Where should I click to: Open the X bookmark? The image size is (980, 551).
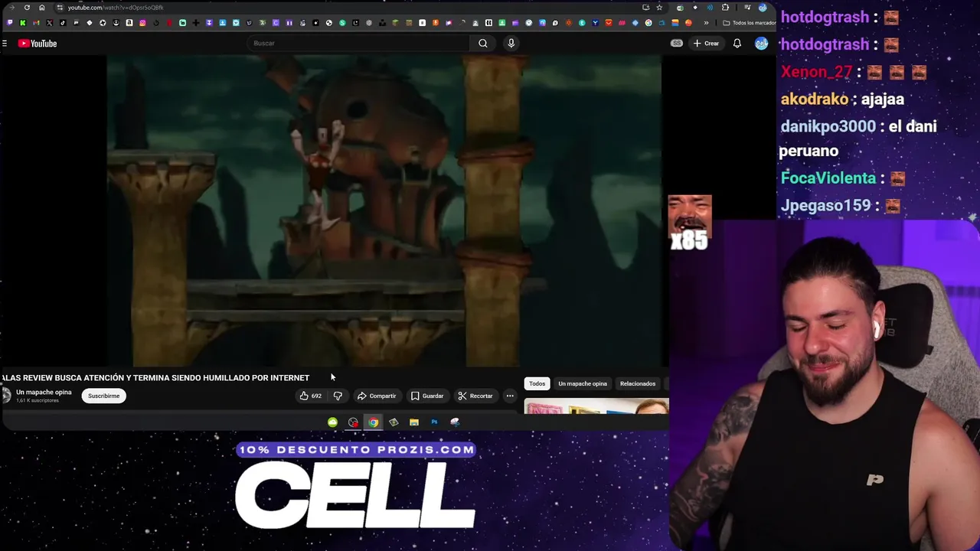(50, 23)
